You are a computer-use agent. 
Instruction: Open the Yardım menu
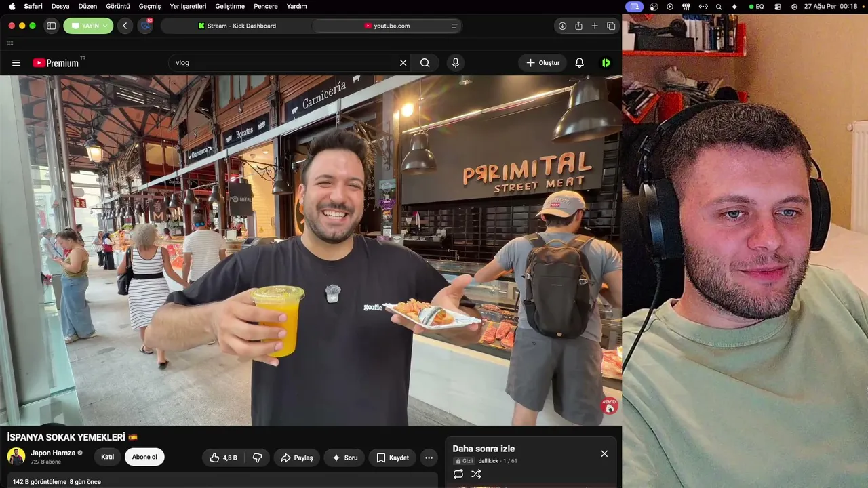point(296,6)
